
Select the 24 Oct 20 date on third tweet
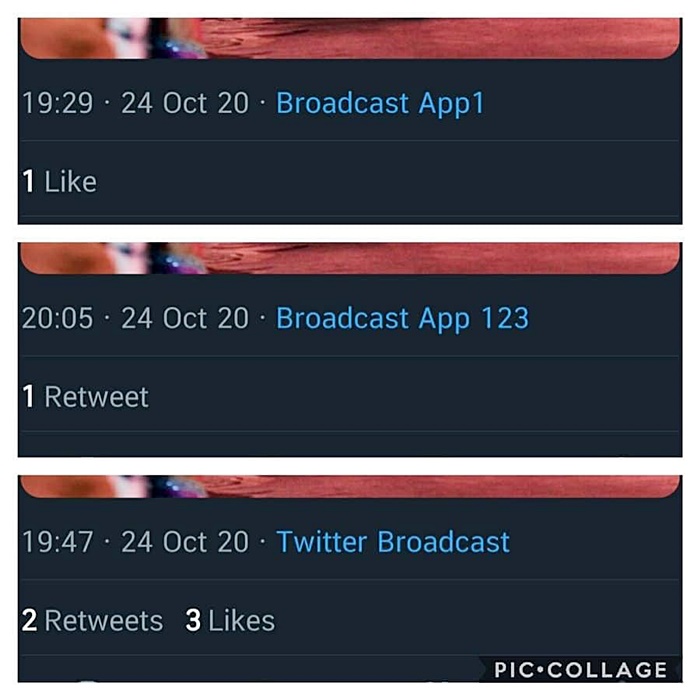185,542
